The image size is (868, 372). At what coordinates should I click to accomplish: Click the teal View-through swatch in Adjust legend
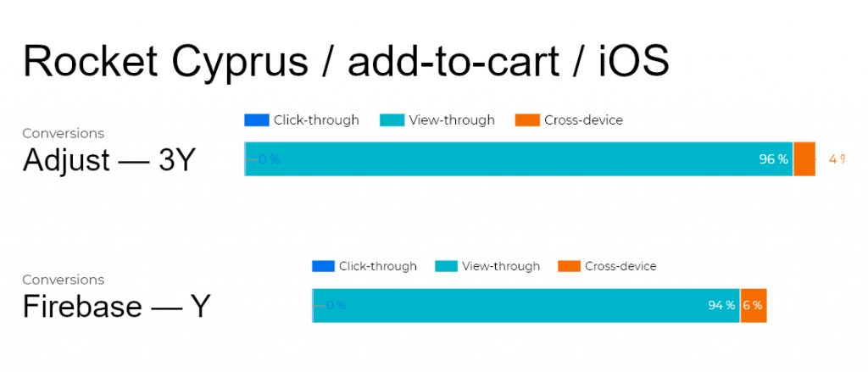pyautogui.click(x=391, y=120)
